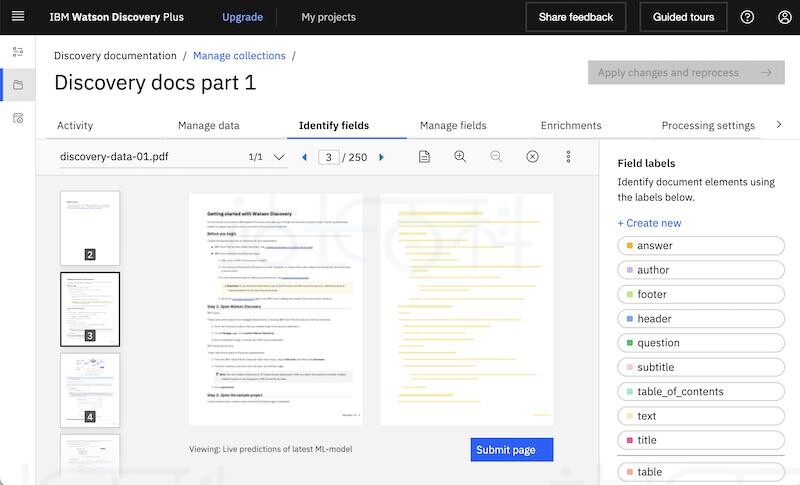
Task: Click the original document page preview
Action: (276, 310)
